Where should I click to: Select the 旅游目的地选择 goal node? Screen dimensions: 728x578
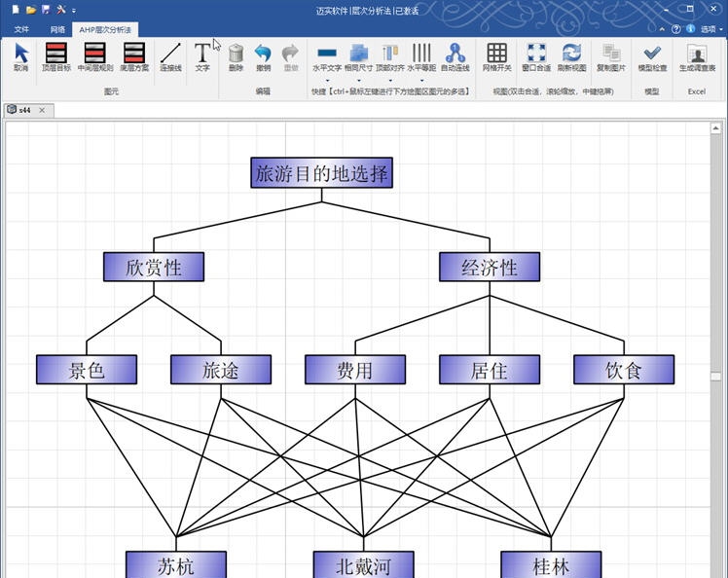tap(322, 172)
